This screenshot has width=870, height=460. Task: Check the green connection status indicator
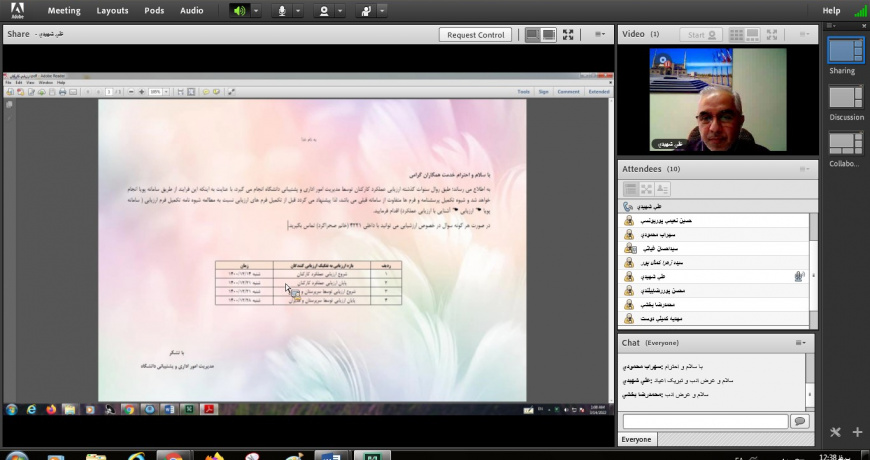point(861,11)
